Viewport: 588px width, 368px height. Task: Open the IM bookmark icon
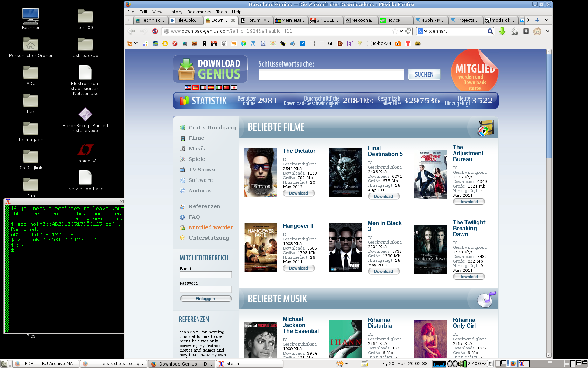[x=302, y=43]
